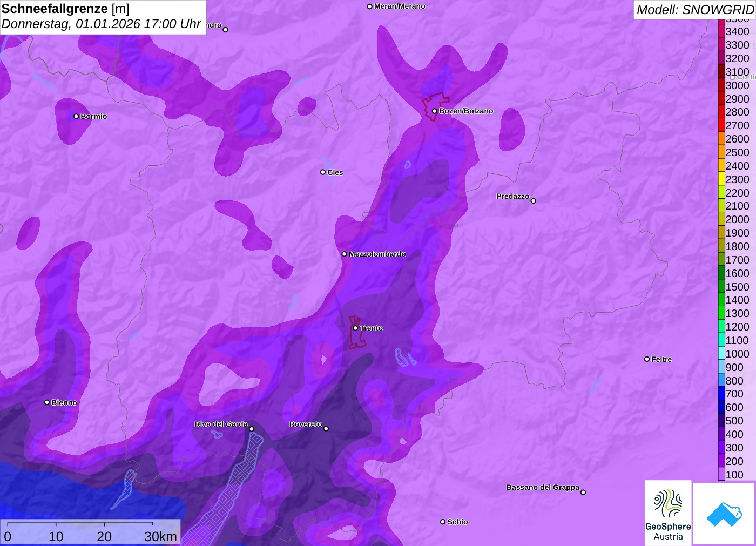Click the Mezzolombardo label text
Image resolution: width=756 pixels, height=546 pixels.
click(377, 254)
